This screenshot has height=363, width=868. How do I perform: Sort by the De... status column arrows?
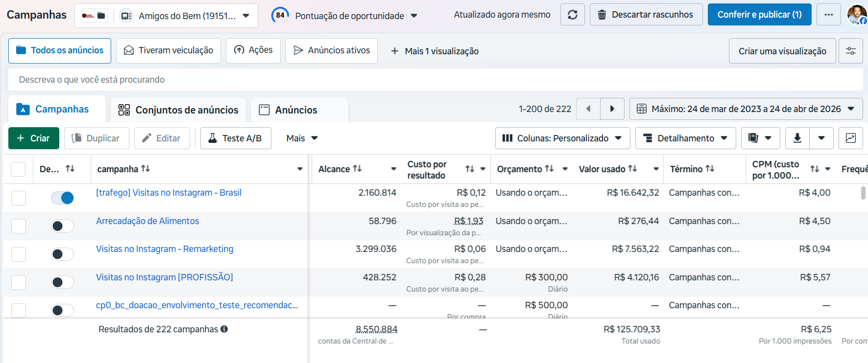point(70,169)
